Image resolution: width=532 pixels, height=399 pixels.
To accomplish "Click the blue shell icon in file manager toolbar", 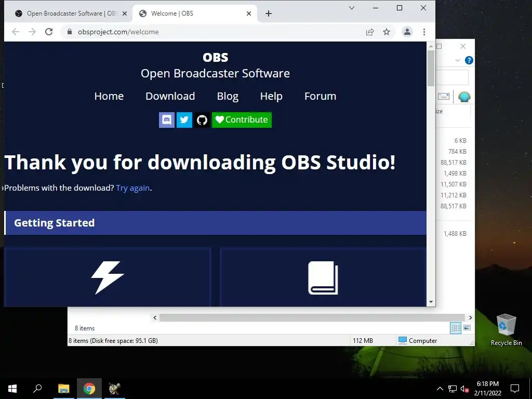I will click(464, 97).
